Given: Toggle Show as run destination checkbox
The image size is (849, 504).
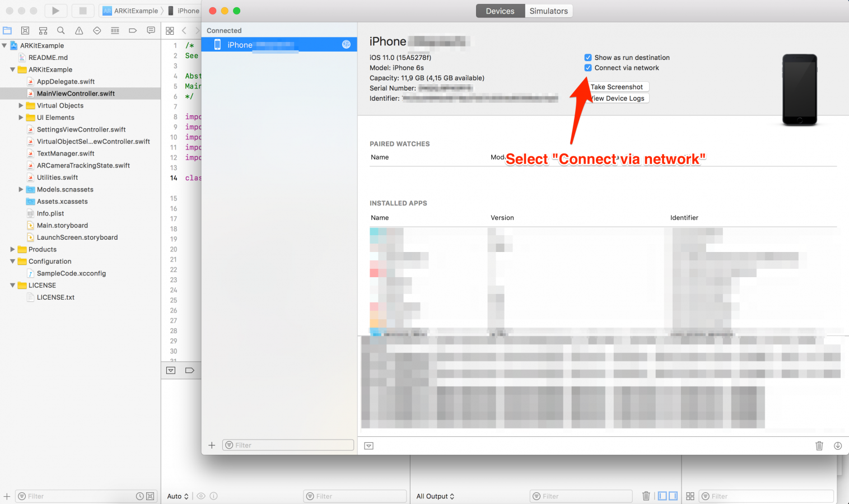Looking at the screenshot, I should (588, 57).
